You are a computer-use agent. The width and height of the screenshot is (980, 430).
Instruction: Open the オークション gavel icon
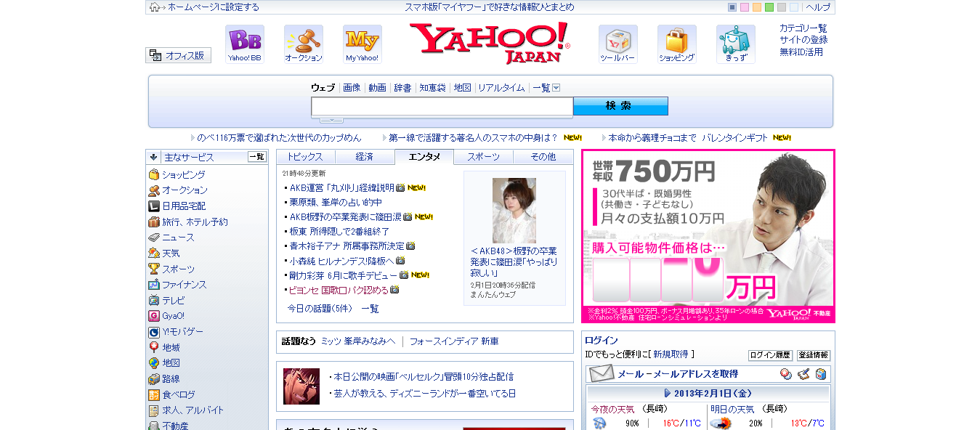point(304,44)
